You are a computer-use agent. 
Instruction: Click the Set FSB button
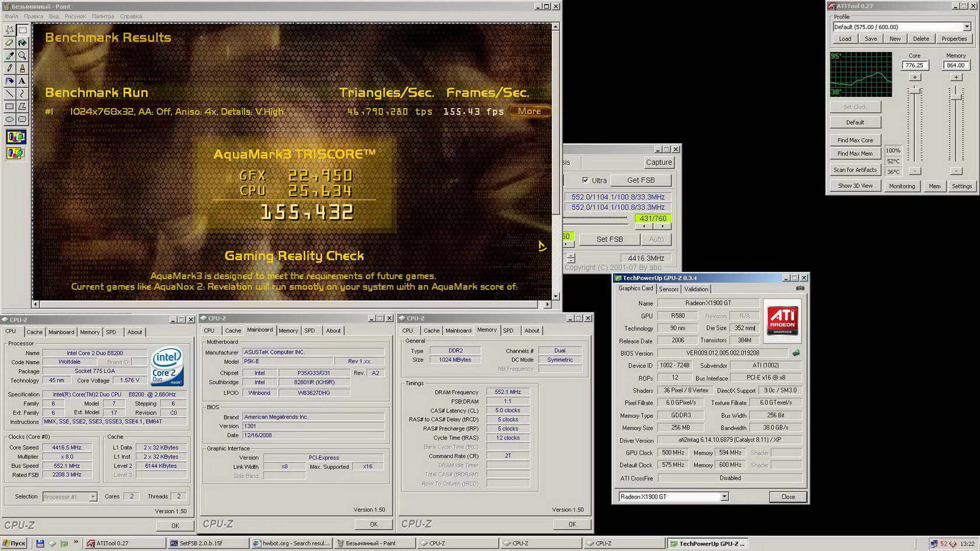610,239
